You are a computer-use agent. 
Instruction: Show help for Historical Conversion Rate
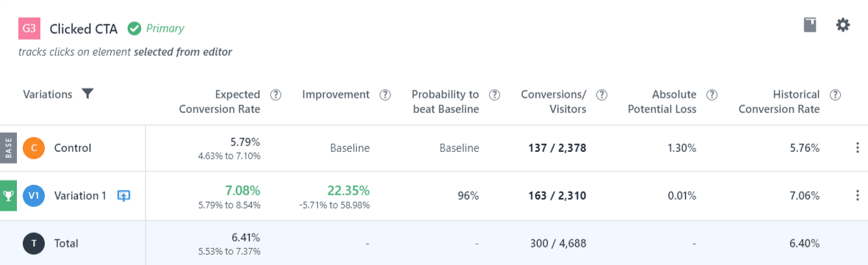(x=836, y=95)
